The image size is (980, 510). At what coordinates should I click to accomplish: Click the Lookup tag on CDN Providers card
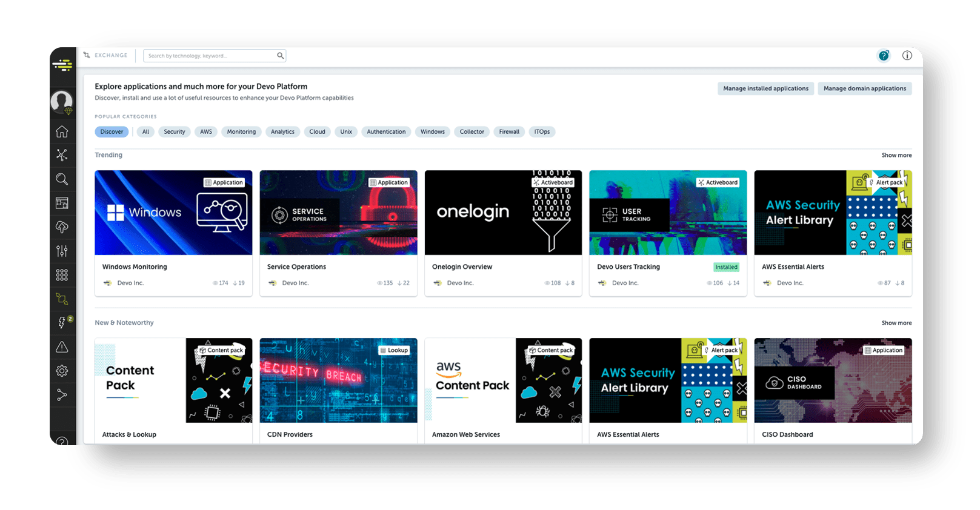click(x=394, y=351)
